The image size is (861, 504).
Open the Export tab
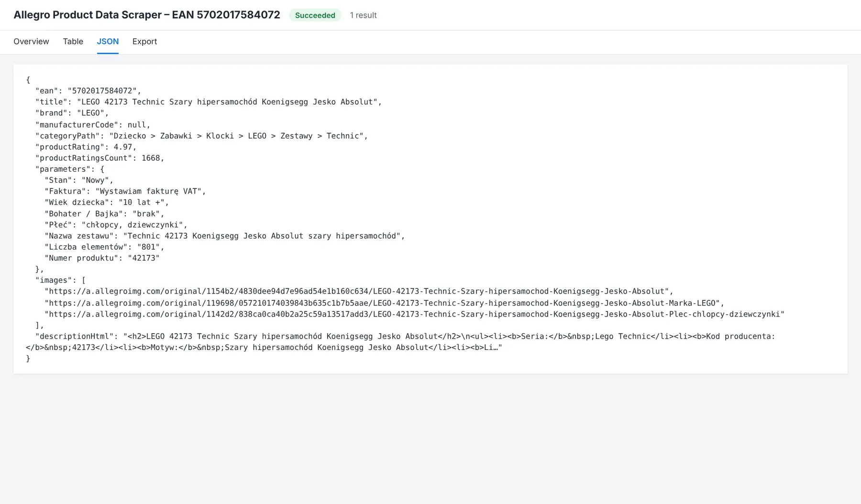coord(144,42)
